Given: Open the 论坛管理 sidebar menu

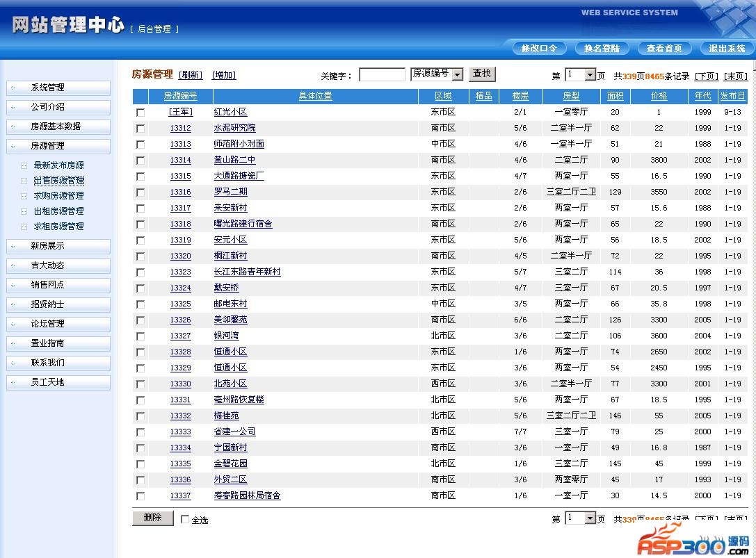Looking at the screenshot, I should click(x=58, y=324).
